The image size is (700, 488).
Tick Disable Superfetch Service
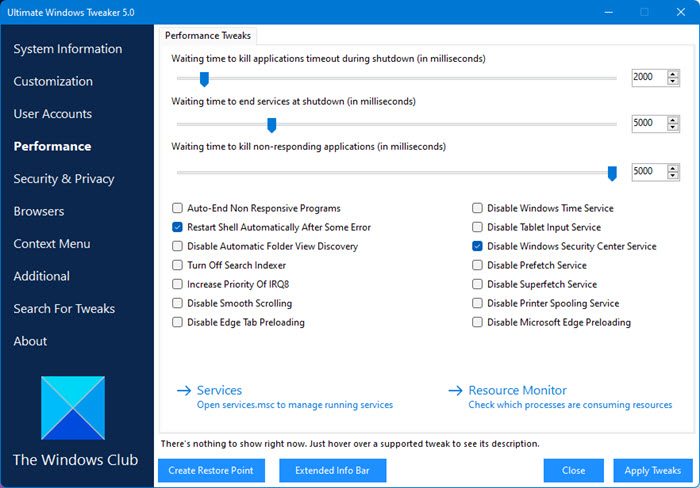pyautogui.click(x=477, y=284)
